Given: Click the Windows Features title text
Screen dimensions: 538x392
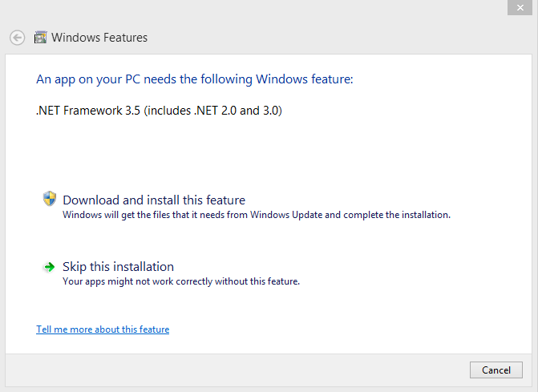Looking at the screenshot, I should point(99,38).
